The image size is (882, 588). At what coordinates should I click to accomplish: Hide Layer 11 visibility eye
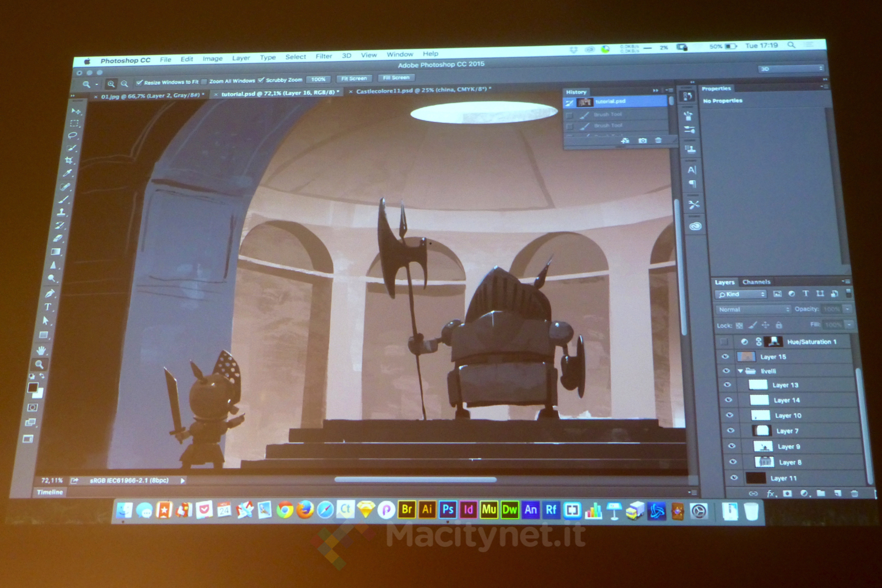coord(734,478)
